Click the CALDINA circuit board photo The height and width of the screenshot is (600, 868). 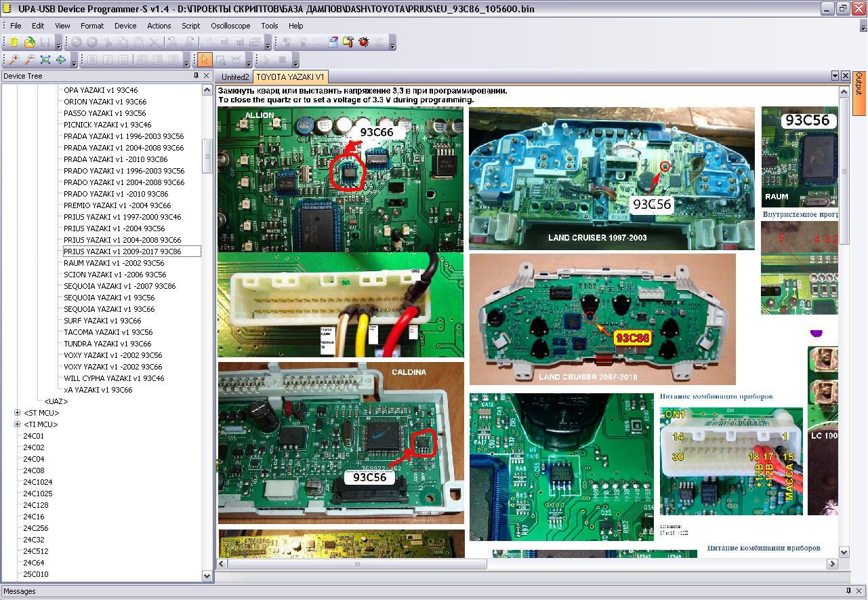click(x=341, y=443)
